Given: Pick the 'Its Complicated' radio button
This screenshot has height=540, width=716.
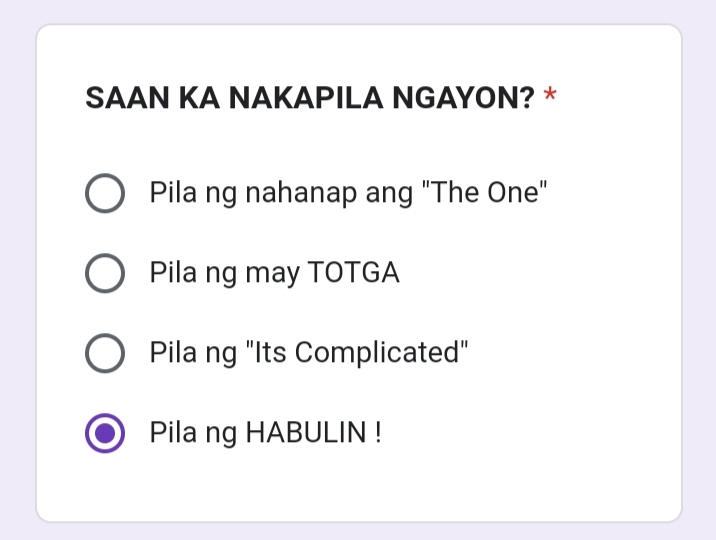Looking at the screenshot, I should pos(105,353).
